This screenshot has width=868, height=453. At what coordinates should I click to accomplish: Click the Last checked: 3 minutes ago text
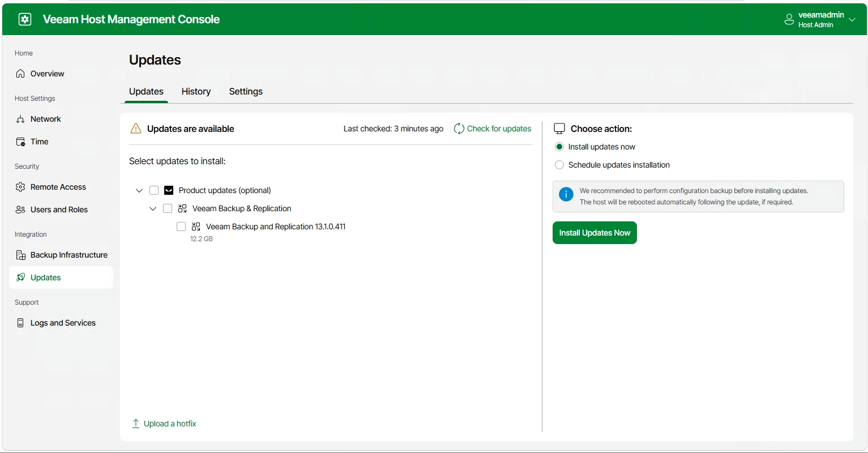pyautogui.click(x=394, y=129)
